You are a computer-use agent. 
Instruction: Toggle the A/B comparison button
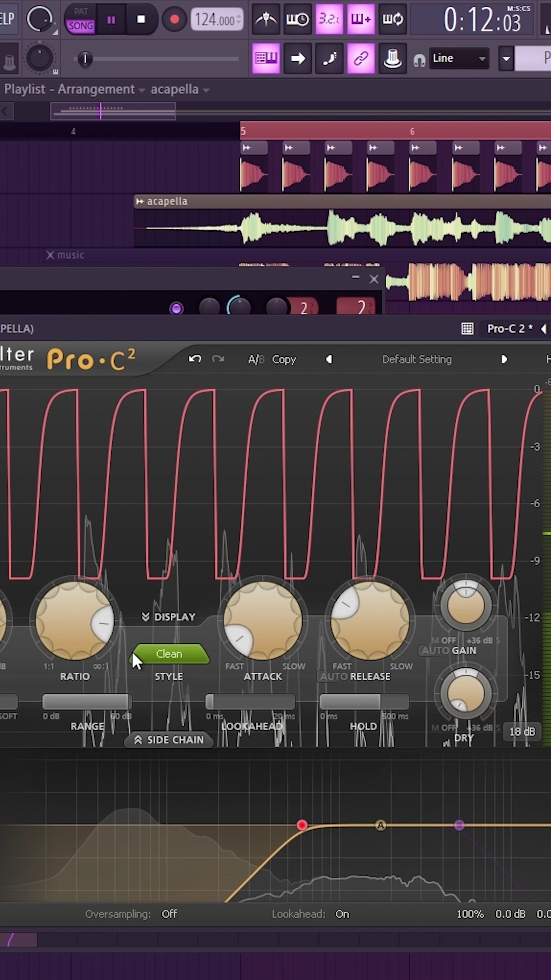[256, 359]
